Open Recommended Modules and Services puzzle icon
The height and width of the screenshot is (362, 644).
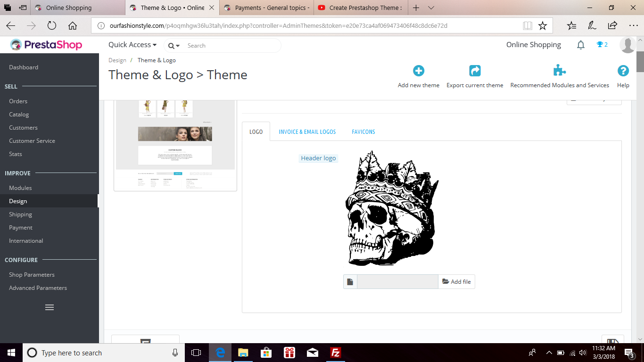coord(560,71)
